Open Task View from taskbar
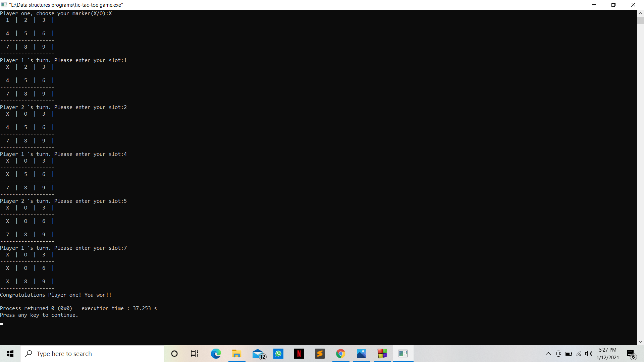Image resolution: width=644 pixels, height=362 pixels. pos(195,354)
